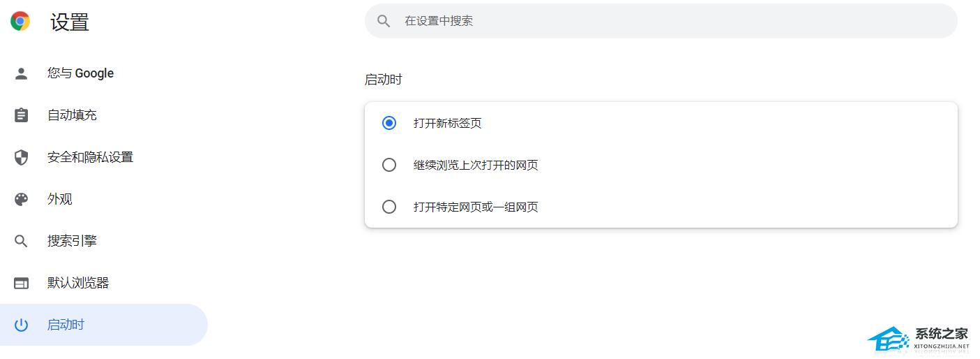Open the 安全和隐私设置 text label

point(90,157)
